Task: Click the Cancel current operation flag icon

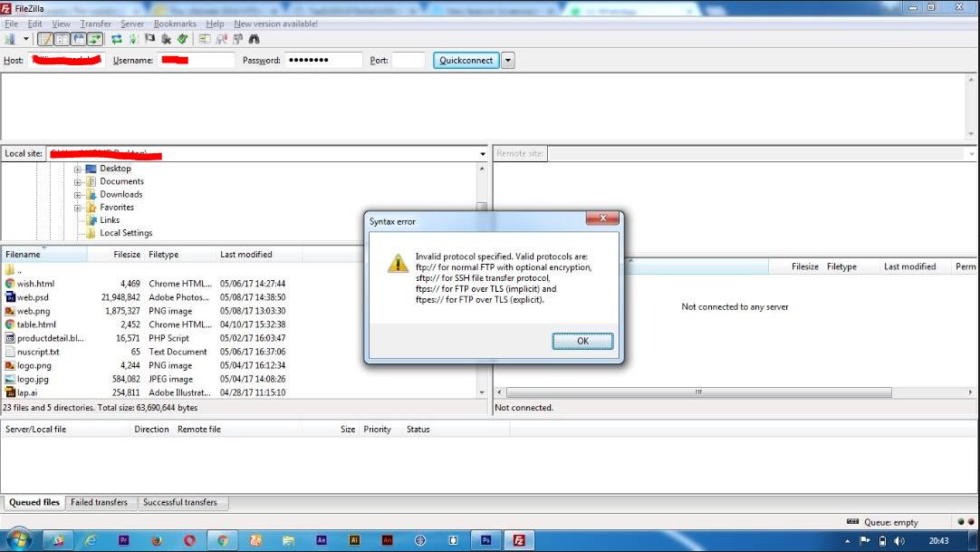Action: coord(149,39)
